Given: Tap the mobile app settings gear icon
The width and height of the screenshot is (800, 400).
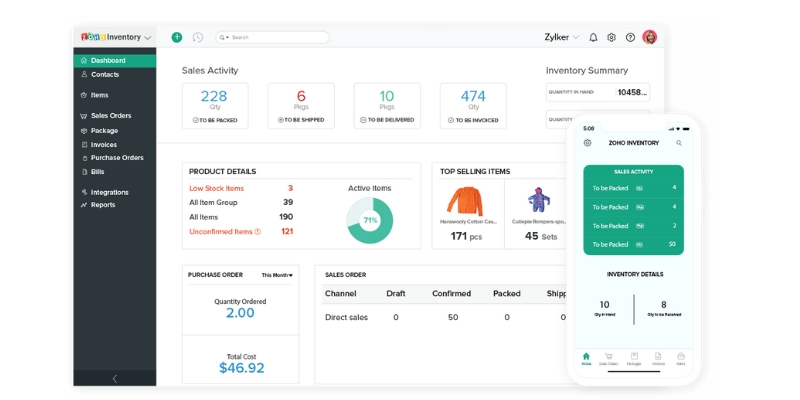Looking at the screenshot, I should coord(588,143).
